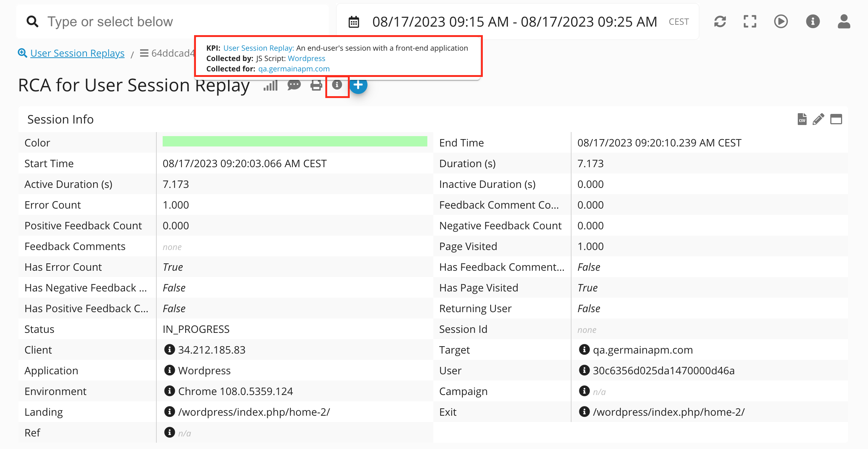Open the user profile icon
Screen dimensions: 868x449
pyautogui.click(x=844, y=21)
